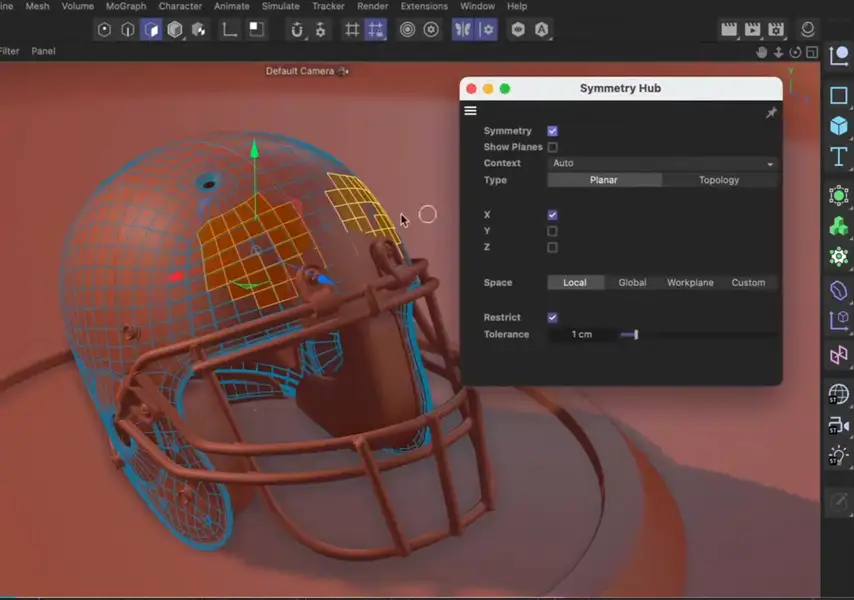854x600 pixels.
Task: Click the symmetry butterfly icon in the top toolbar
Action: (x=462, y=30)
